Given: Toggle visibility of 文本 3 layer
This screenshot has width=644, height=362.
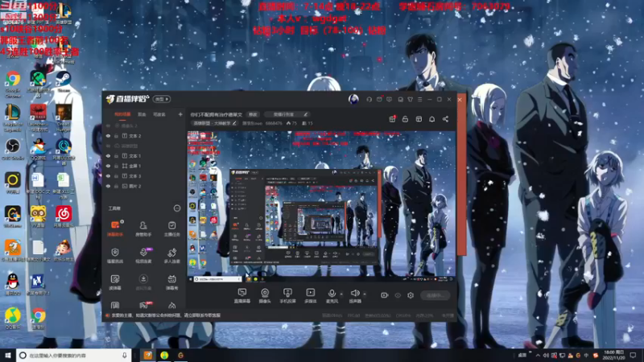Looking at the screenshot, I should pyautogui.click(x=109, y=176).
